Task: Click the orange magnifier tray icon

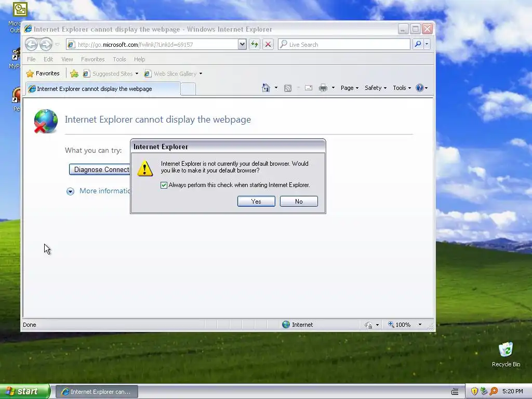Action: 494,392
